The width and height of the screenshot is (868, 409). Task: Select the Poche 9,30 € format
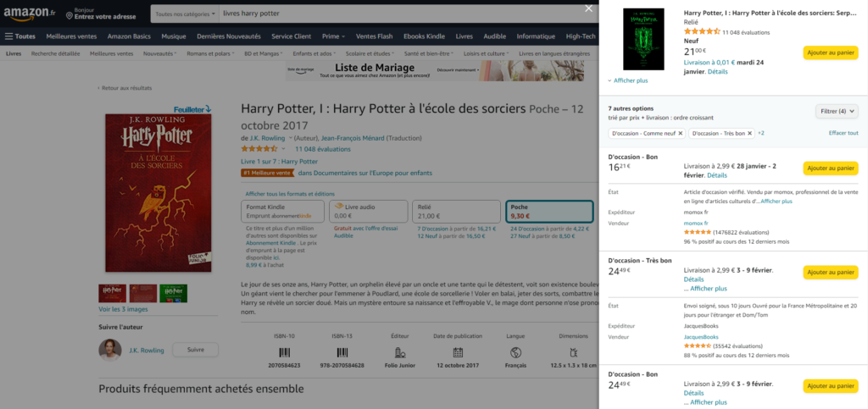pos(549,211)
